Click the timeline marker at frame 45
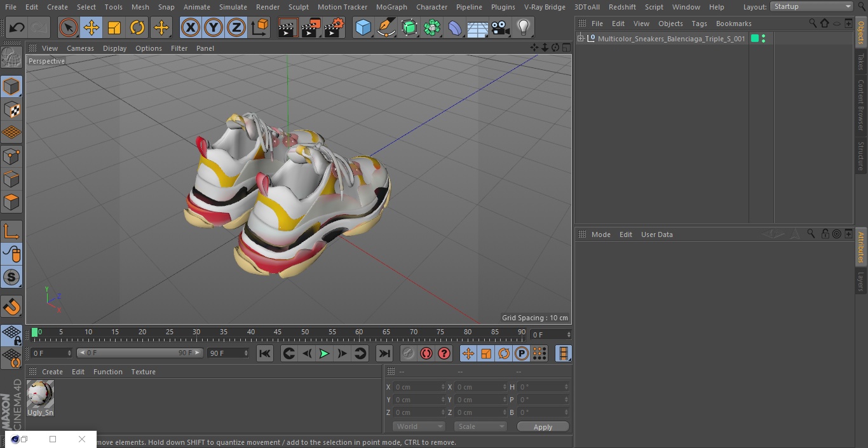The height and width of the screenshot is (448, 868). click(x=278, y=332)
